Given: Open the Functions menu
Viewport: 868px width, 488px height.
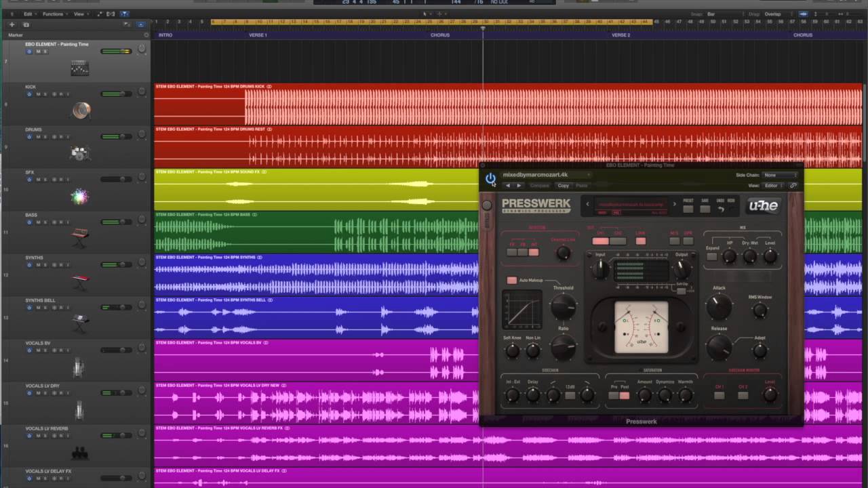Looking at the screenshot, I should tap(55, 14).
